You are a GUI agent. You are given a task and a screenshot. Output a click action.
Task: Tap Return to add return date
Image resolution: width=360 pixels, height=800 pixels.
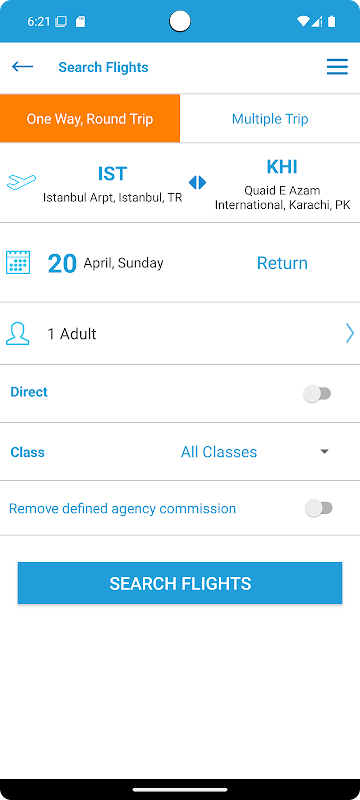282,263
